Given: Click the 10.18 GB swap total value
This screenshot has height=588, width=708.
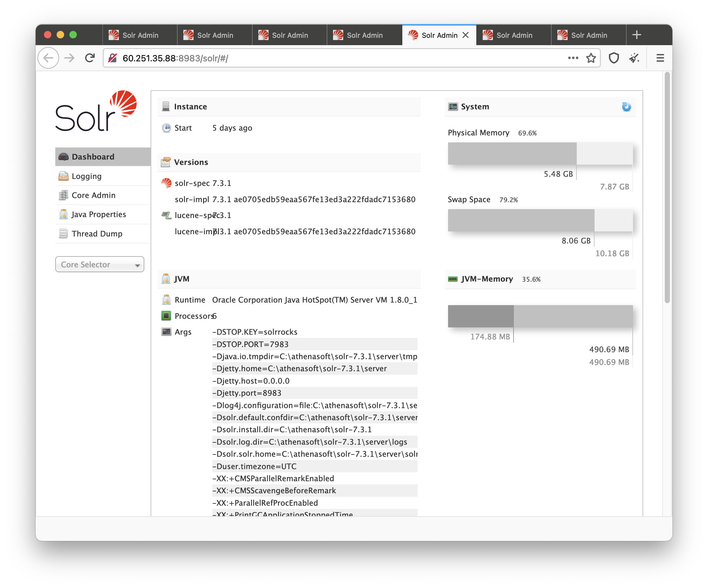Looking at the screenshot, I should [x=612, y=254].
